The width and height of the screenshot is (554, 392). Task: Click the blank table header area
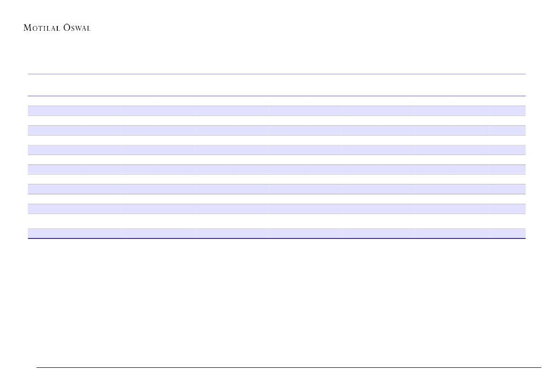277,85
